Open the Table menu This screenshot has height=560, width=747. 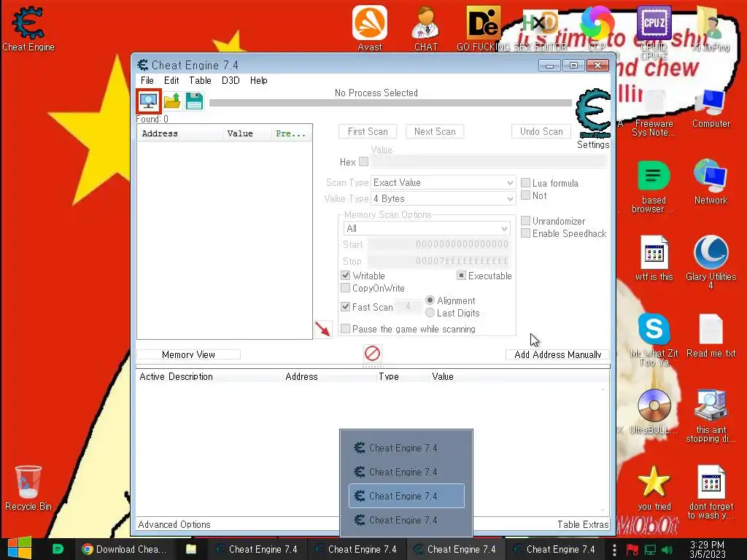tap(200, 80)
